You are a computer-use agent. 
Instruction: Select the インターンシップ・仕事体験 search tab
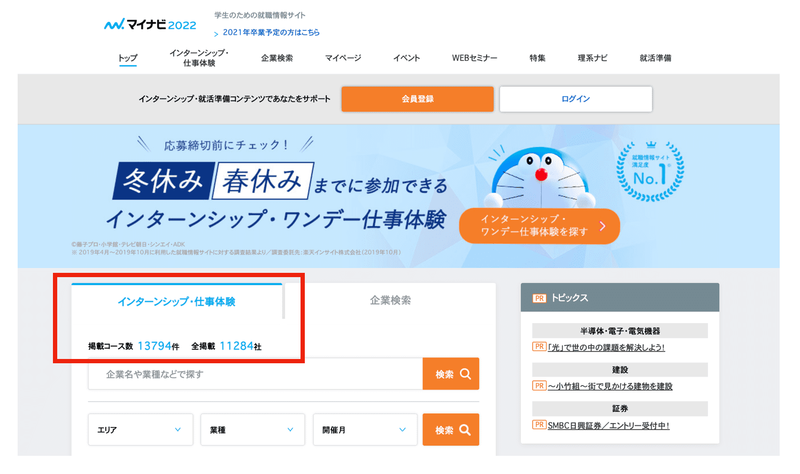[x=177, y=302]
